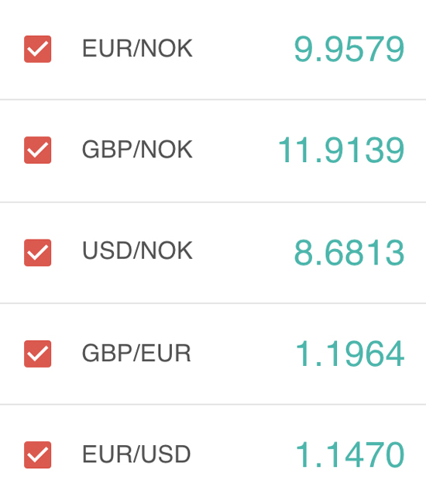Tap the EUR/USD pair label
The height and width of the screenshot is (504, 426).
pyautogui.click(x=136, y=454)
